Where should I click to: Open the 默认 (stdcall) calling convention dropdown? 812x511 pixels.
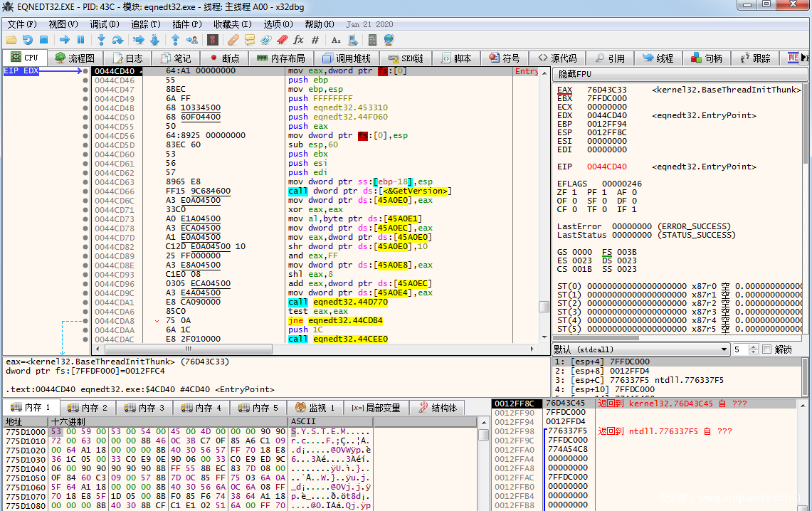(x=640, y=349)
